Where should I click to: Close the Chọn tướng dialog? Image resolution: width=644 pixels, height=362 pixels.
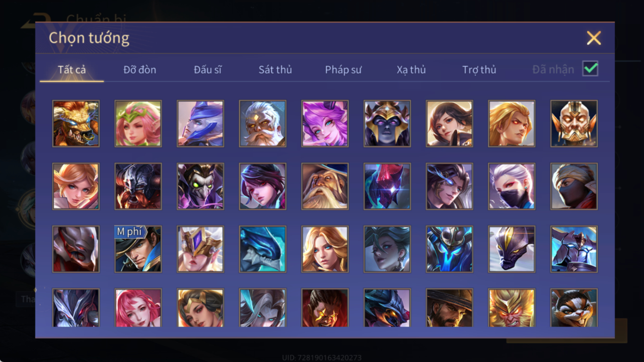594,38
